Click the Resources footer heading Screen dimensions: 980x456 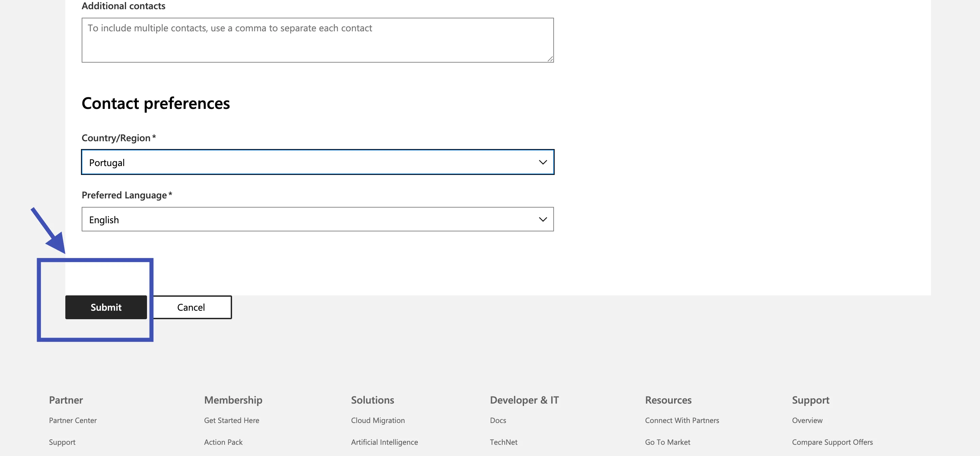668,400
